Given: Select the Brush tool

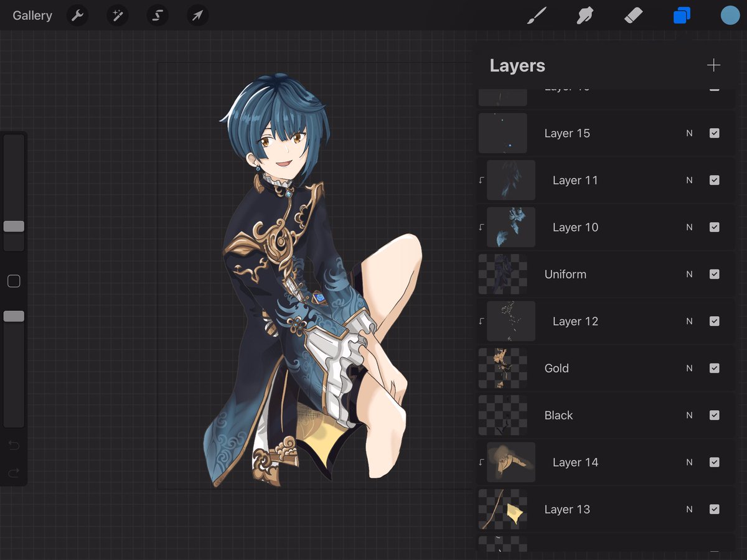Looking at the screenshot, I should pyautogui.click(x=537, y=16).
